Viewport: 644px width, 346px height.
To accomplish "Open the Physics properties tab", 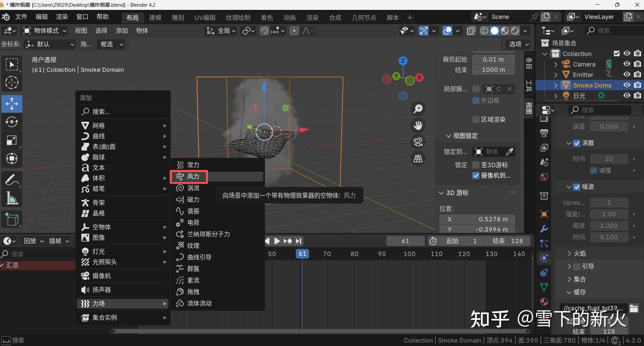I will 544,258.
